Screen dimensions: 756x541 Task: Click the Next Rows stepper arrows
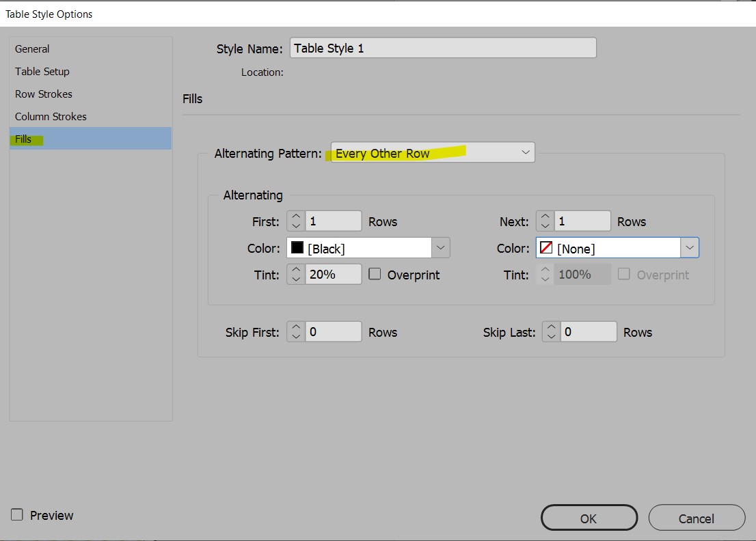(x=545, y=221)
